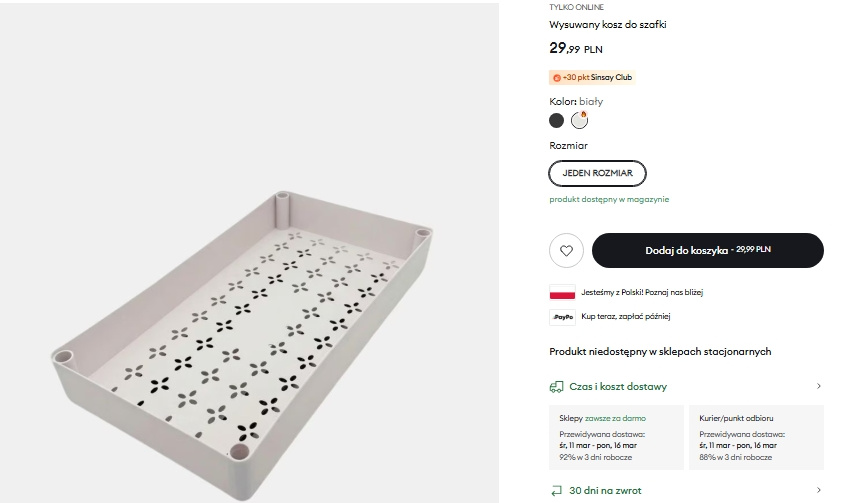Click the Sinsay Club points badge
The width and height of the screenshot is (853, 503).
point(593,77)
